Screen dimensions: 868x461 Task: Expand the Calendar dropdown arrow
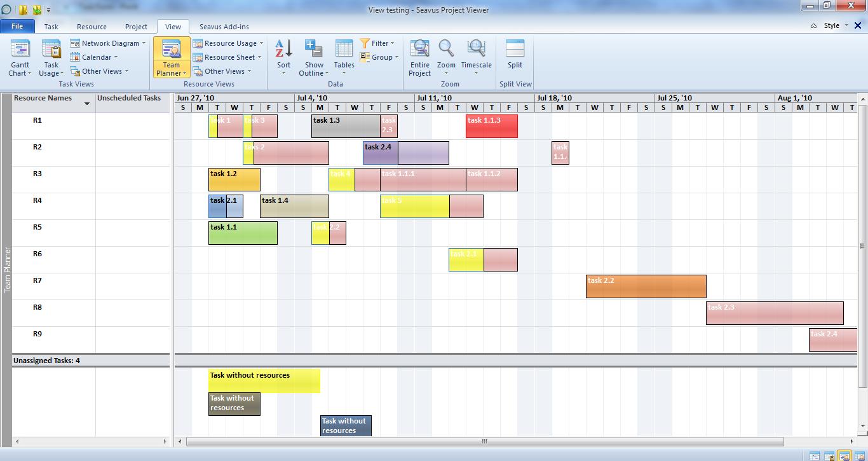point(116,57)
